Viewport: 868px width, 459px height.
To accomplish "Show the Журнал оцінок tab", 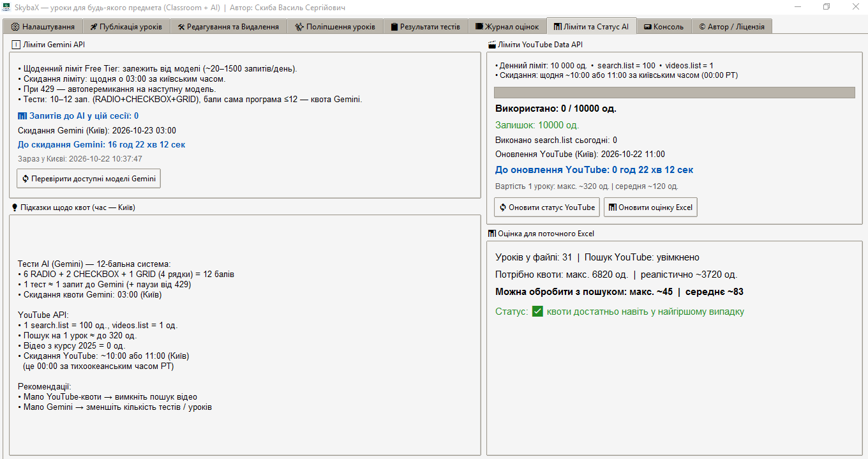I will click(x=507, y=27).
